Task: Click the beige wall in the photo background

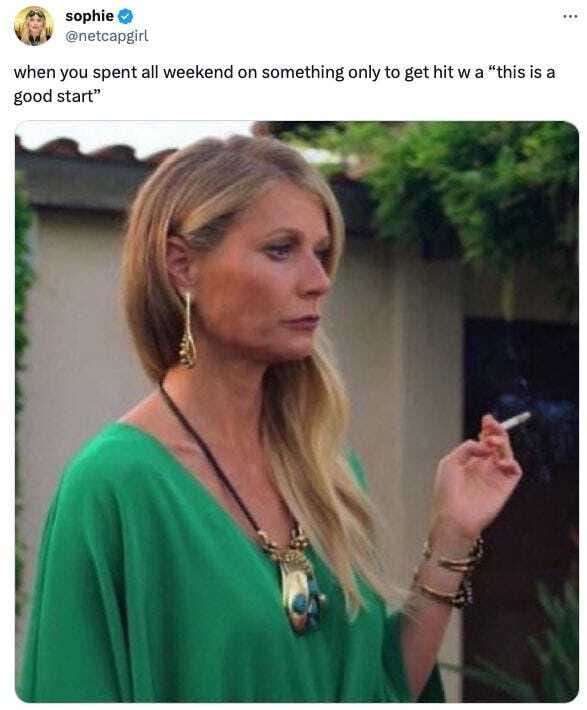Action: tap(77, 317)
